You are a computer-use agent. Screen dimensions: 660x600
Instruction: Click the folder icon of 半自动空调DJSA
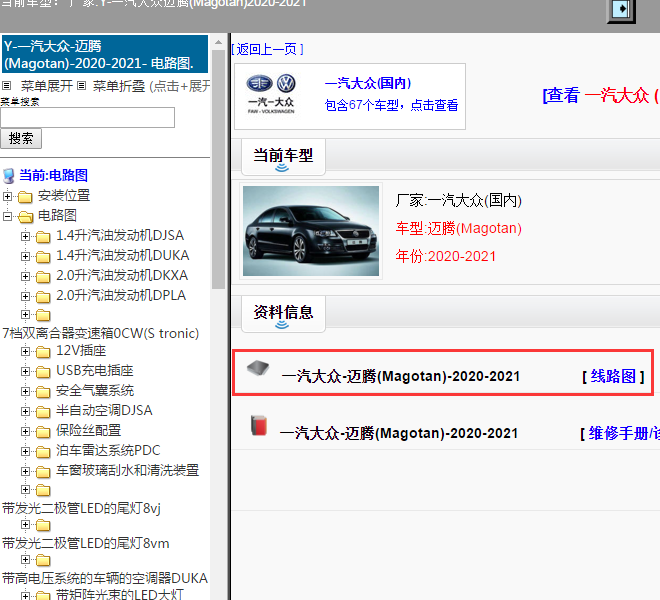pos(43,411)
